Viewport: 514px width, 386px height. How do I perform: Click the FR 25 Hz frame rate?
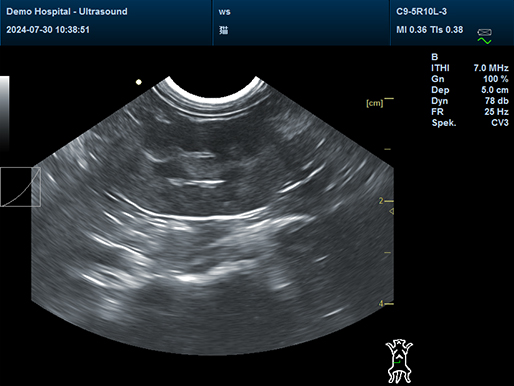click(470, 112)
